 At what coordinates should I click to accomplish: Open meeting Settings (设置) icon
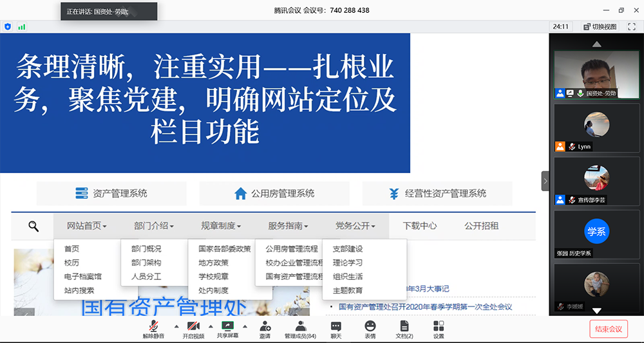coord(439,329)
